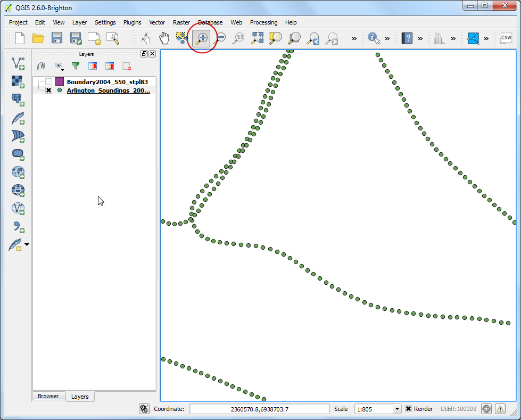
Task: Click the topology checker toolbar icon
Action: click(x=473, y=38)
